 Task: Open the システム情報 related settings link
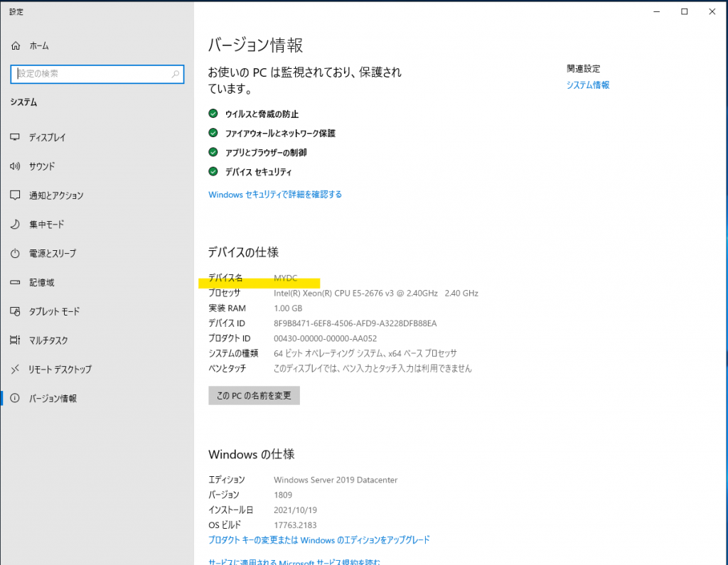pyautogui.click(x=587, y=85)
